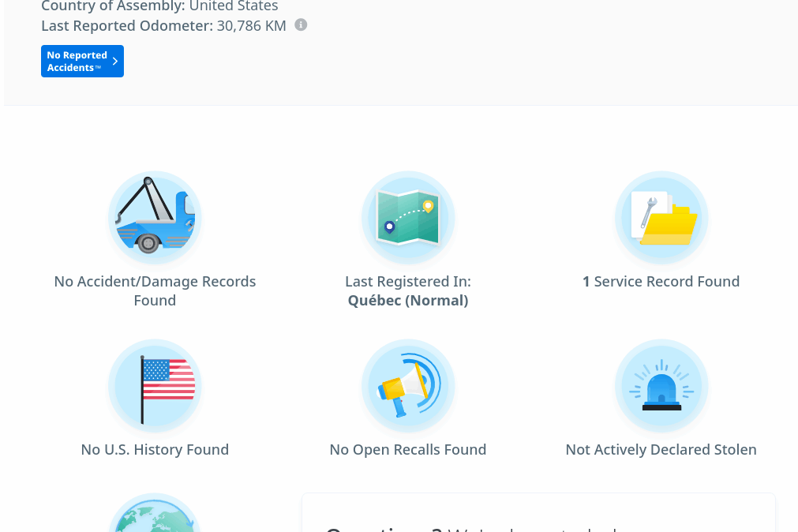The width and height of the screenshot is (798, 532).
Task: Open the '1 Service Record Found' label
Action: (661, 282)
